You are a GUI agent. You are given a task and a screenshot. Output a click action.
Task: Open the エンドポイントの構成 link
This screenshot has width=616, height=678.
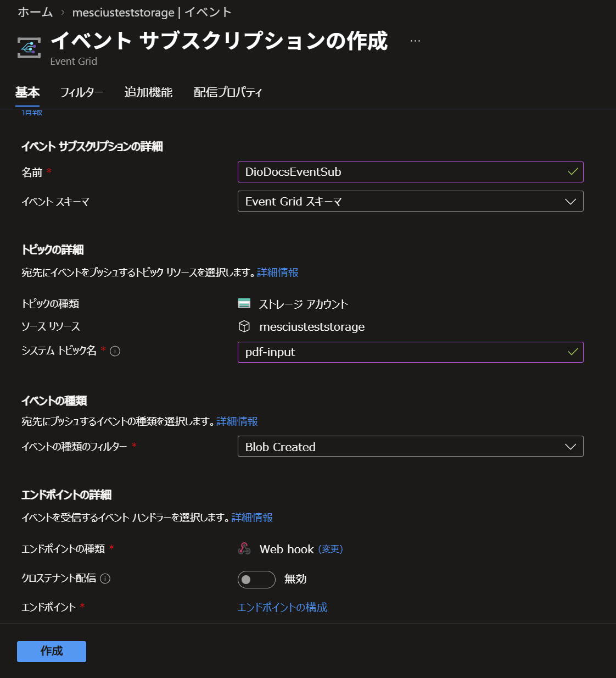tap(282, 607)
